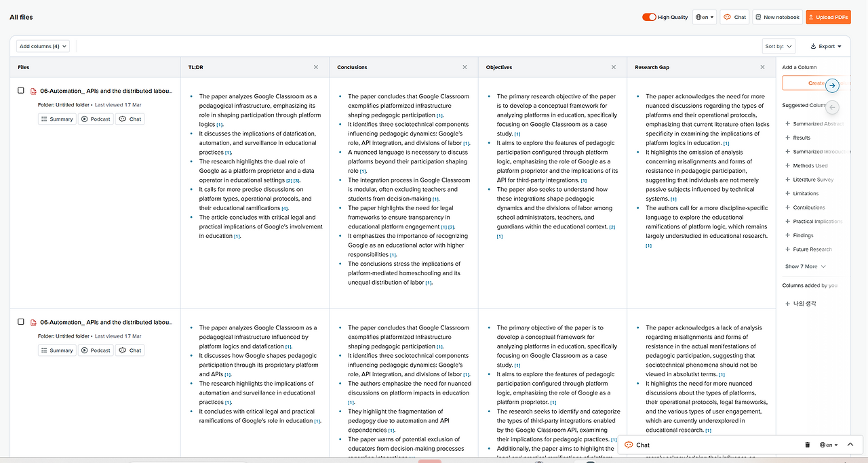Add the Contributions suggested column

806,207
